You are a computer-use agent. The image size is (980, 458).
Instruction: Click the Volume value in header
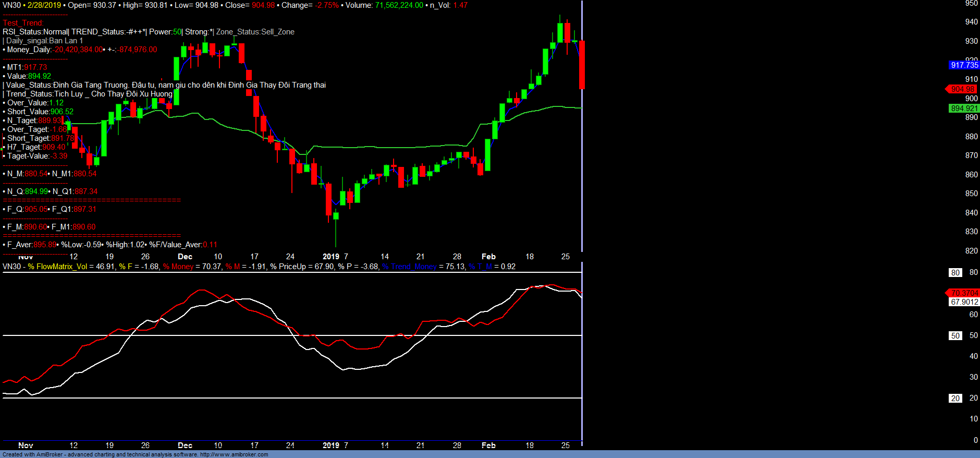click(399, 5)
